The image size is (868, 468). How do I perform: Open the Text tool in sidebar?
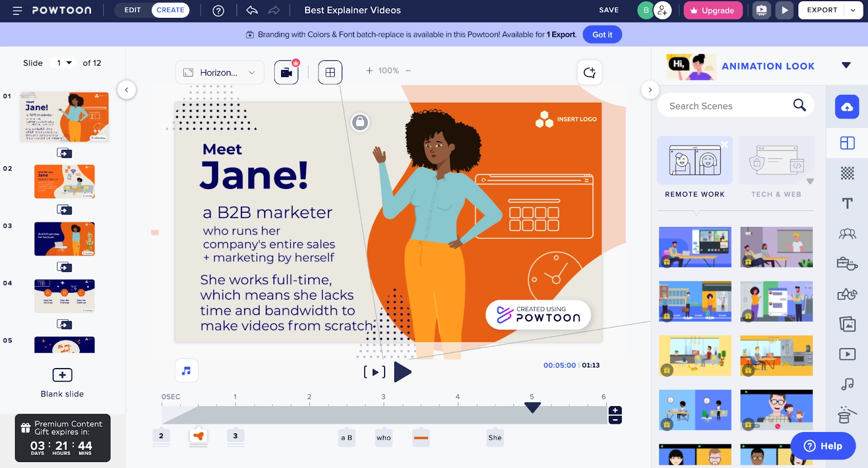pyautogui.click(x=847, y=204)
